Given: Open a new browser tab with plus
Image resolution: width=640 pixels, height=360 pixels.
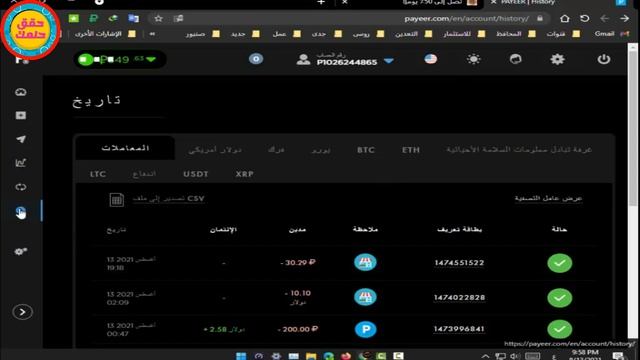Looking at the screenshot, I should tap(321, 2).
